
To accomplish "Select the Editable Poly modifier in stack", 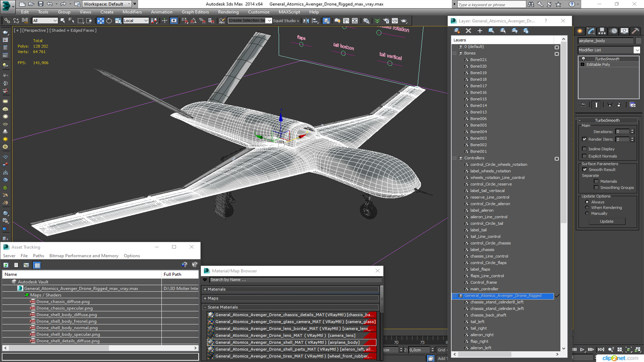I will click(598, 65).
